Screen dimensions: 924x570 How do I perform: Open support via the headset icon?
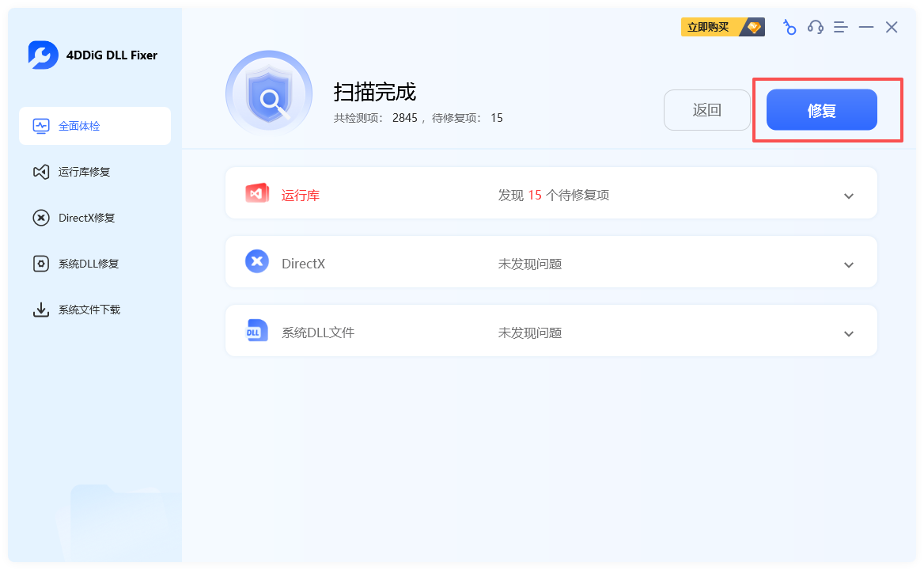pos(815,27)
